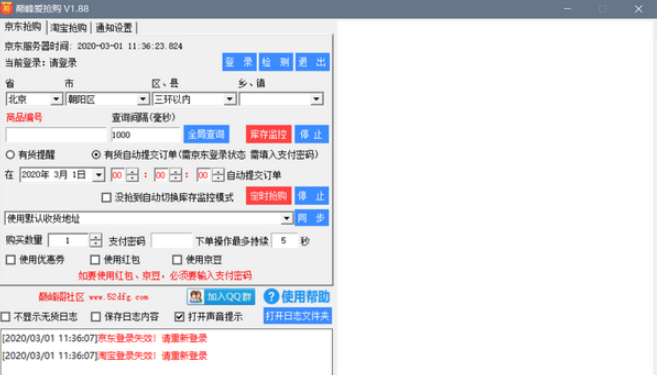Image resolution: width=657 pixels, height=375 pixels.
Task: Expand the province dropdown showing 北京
Action: click(56, 99)
